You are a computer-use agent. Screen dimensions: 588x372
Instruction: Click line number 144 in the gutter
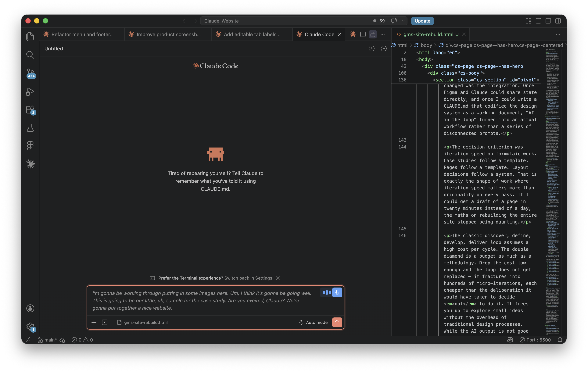pyautogui.click(x=402, y=147)
